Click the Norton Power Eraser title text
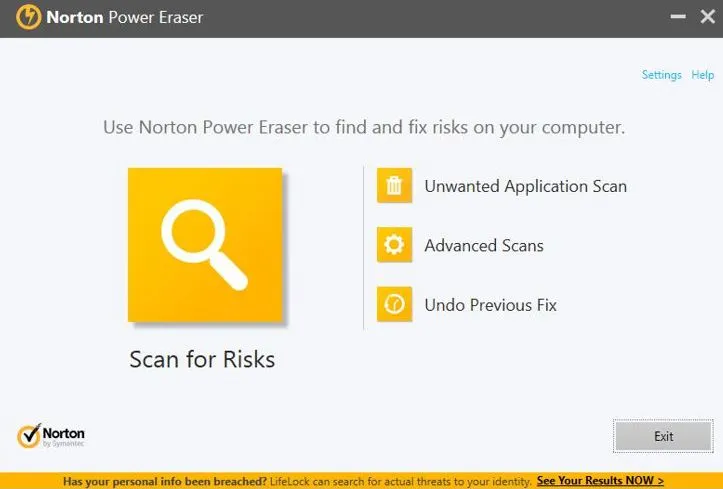The image size is (723, 489). (124, 18)
